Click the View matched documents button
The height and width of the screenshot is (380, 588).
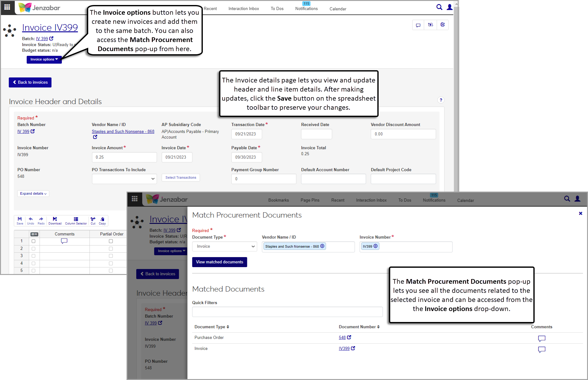219,262
